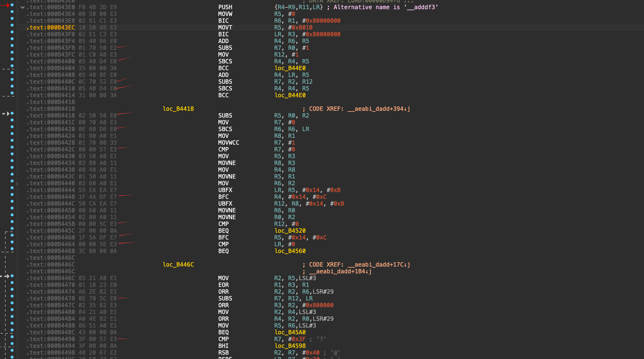Follow loc_B44E0 operand at address 000B4404

(290, 68)
